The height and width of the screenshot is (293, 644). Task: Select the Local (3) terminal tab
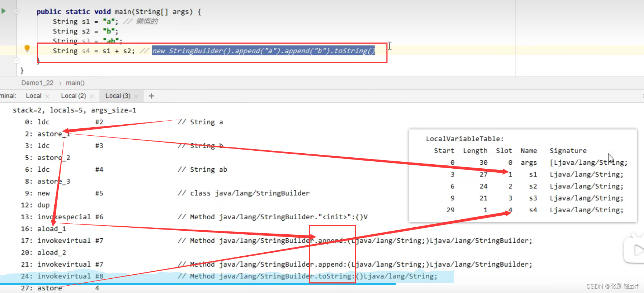tap(118, 96)
